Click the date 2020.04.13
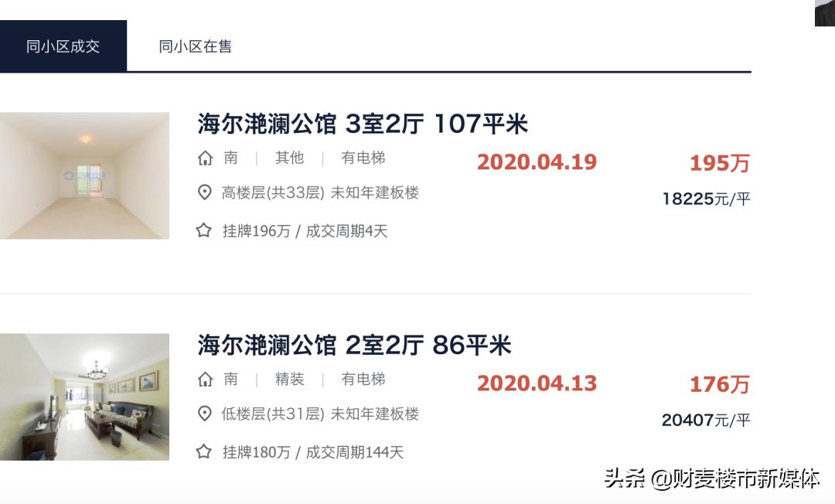835x504 pixels. click(537, 383)
